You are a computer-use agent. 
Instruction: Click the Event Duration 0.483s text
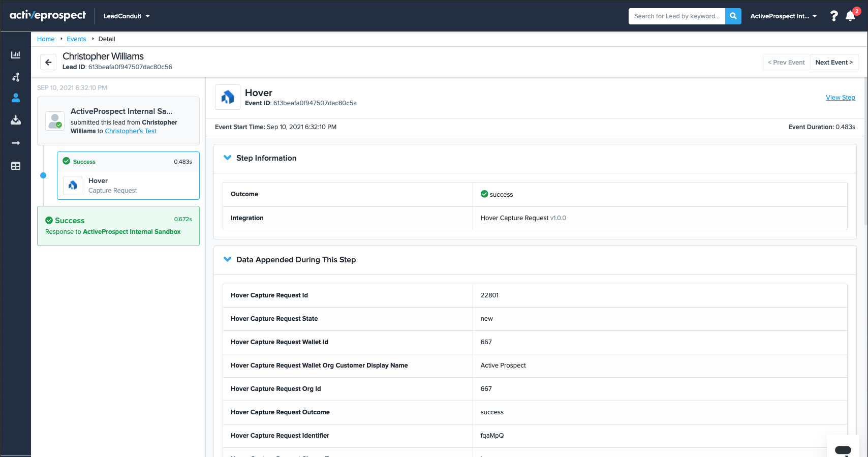821,127
